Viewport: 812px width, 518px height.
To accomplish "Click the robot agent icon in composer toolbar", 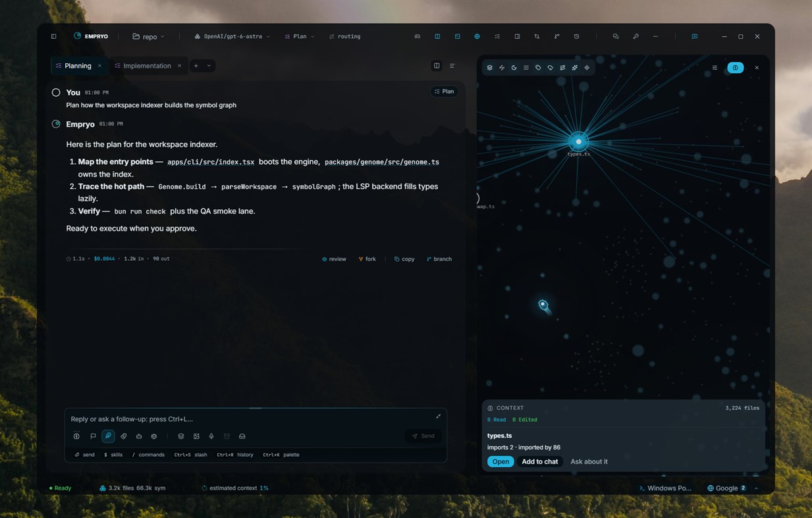I will 139,436.
